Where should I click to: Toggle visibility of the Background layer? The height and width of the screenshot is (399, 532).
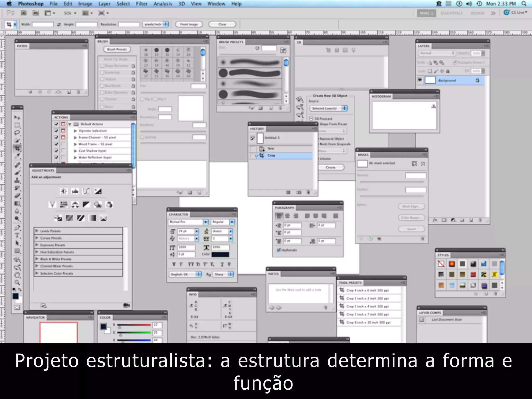click(x=420, y=80)
